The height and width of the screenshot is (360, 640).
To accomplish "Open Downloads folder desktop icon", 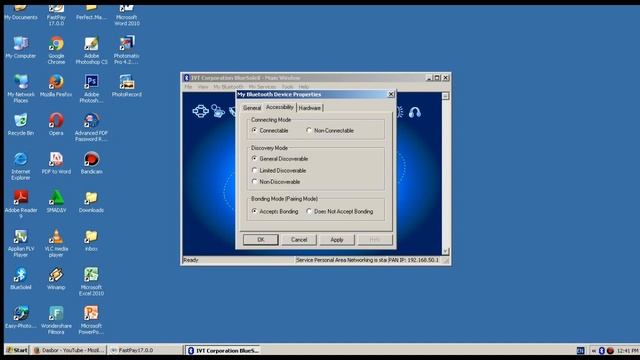I will click(91, 202).
